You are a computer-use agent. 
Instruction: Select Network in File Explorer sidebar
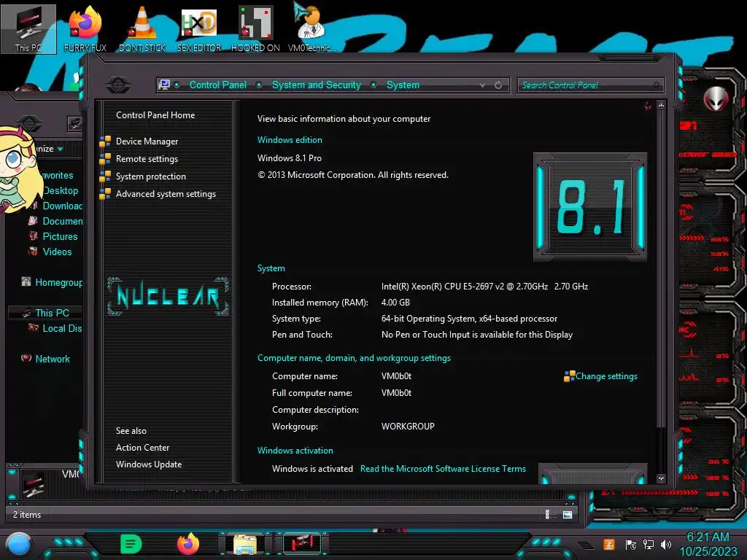coord(53,359)
